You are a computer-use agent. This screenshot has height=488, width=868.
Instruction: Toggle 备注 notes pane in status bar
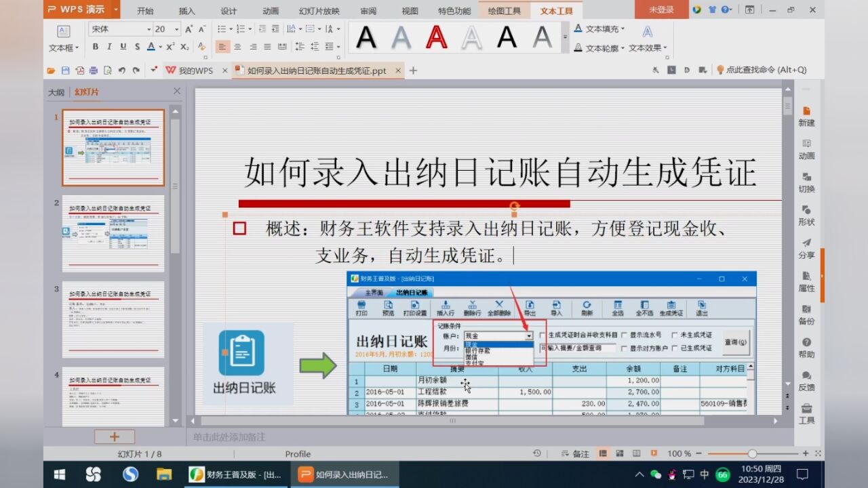576,453
